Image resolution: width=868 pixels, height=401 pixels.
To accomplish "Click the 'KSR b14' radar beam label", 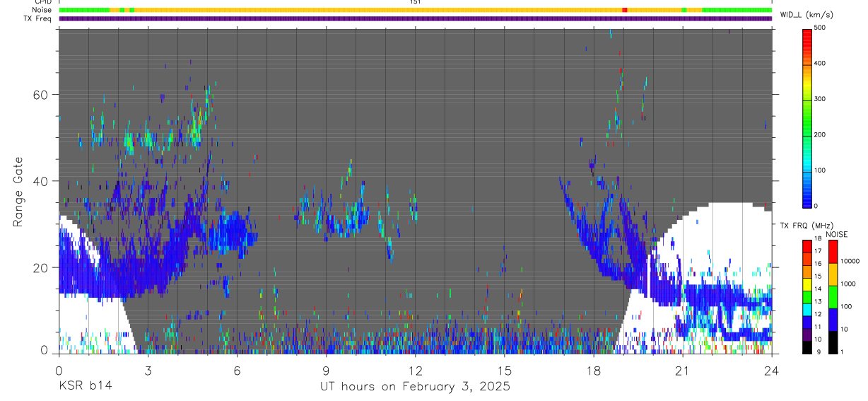I will coord(85,386).
